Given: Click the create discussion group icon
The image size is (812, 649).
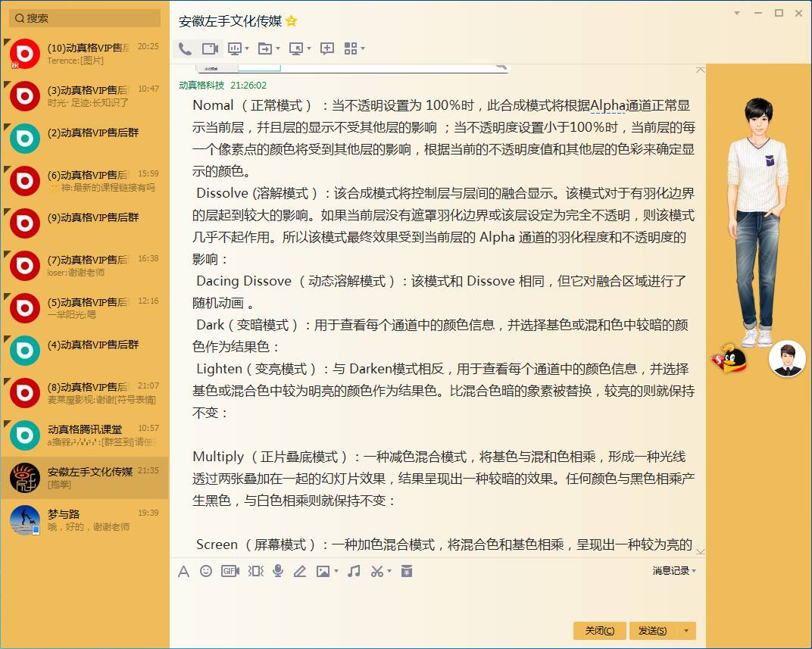Looking at the screenshot, I should pos(326,48).
